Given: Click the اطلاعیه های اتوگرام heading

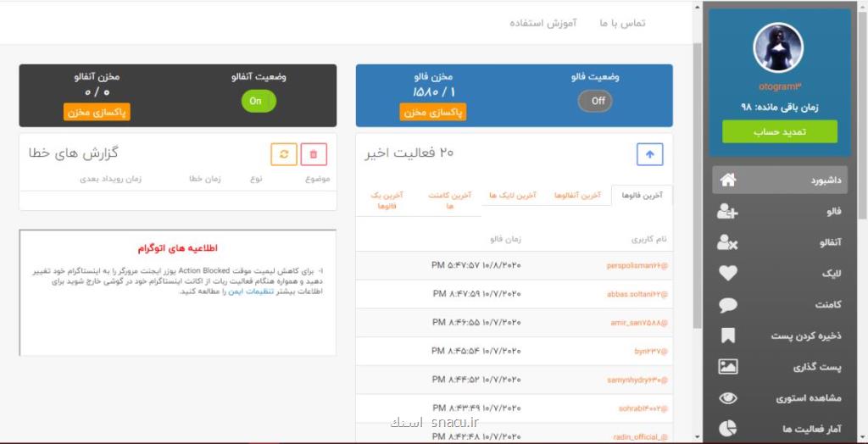Looking at the screenshot, I should [x=177, y=248].
